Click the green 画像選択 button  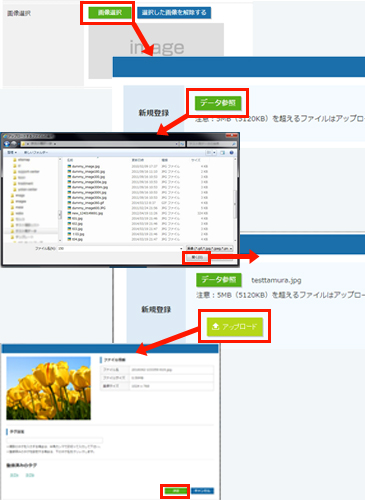[x=110, y=13]
